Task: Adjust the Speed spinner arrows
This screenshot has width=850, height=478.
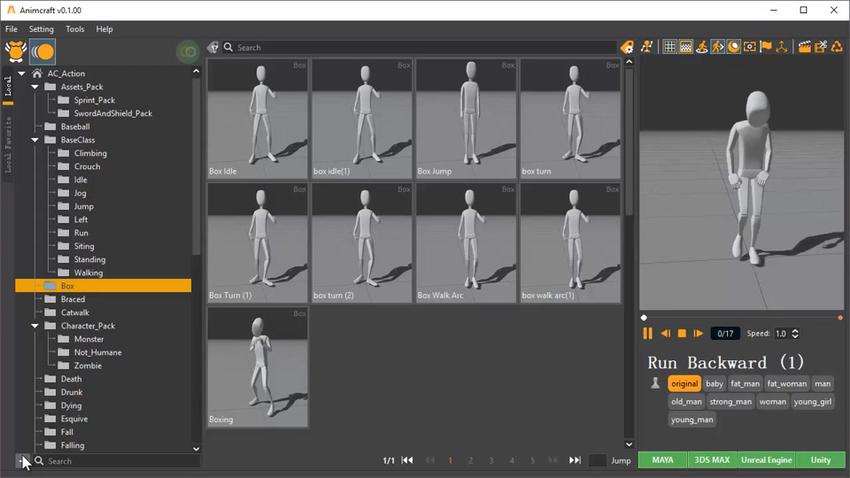Action: coord(796,333)
